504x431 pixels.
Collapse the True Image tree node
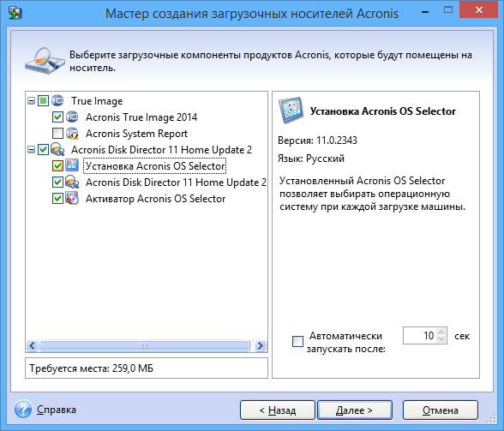tap(31, 101)
